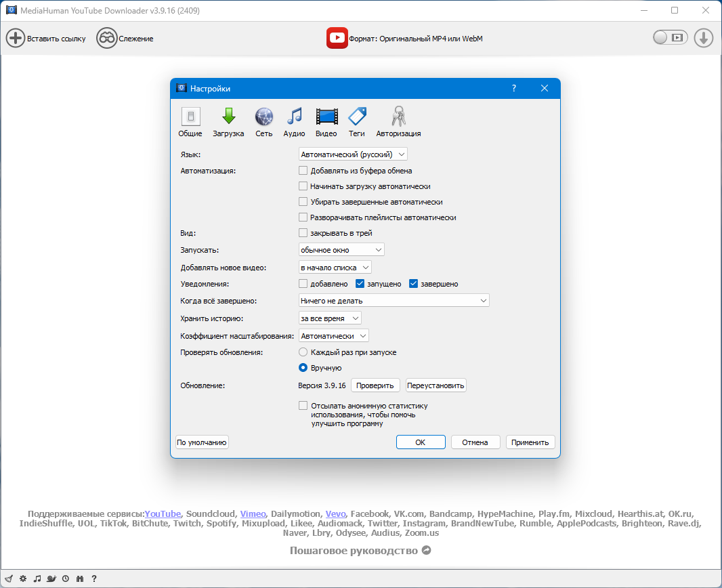The width and height of the screenshot is (722, 588).
Task: Click the Отмена button
Action: [x=475, y=442]
